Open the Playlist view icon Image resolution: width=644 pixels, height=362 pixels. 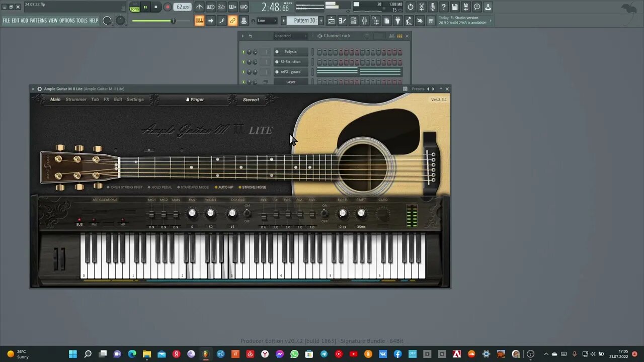pos(332,21)
